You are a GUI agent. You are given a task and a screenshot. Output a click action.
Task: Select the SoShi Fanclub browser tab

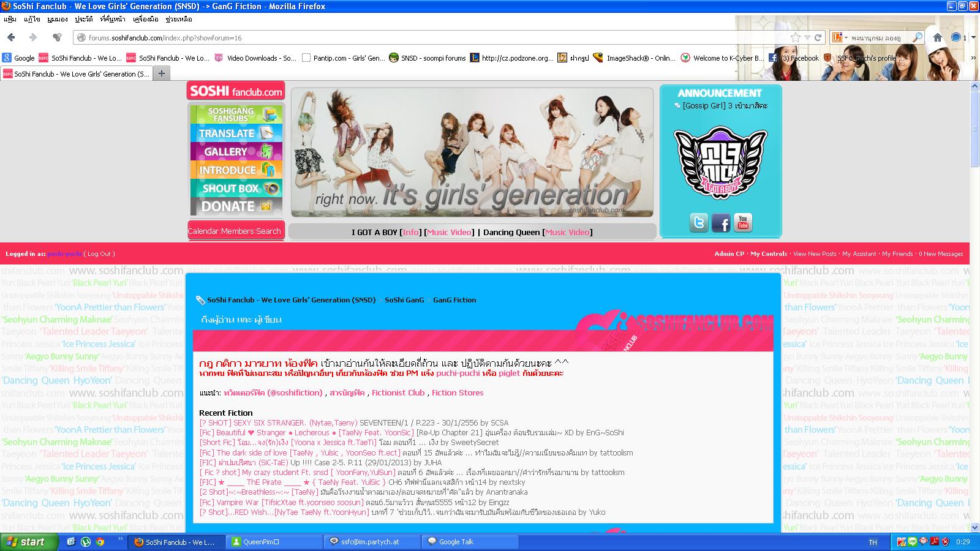click(75, 74)
